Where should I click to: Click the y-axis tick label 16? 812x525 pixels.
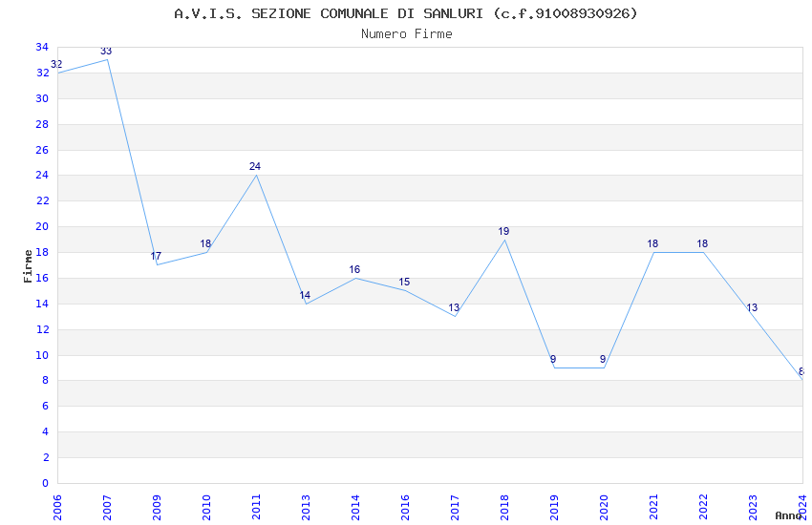pyautogui.click(x=42, y=279)
